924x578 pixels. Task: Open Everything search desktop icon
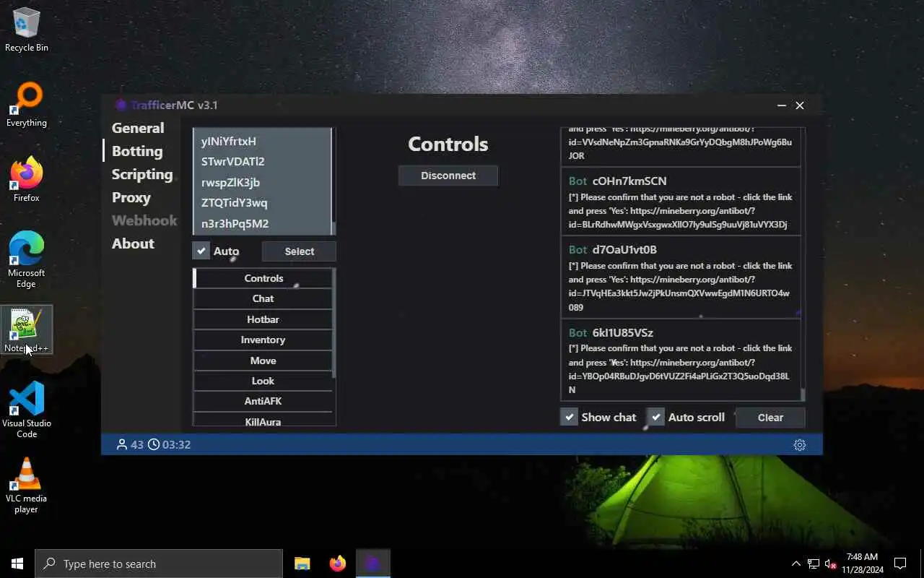[x=27, y=105]
